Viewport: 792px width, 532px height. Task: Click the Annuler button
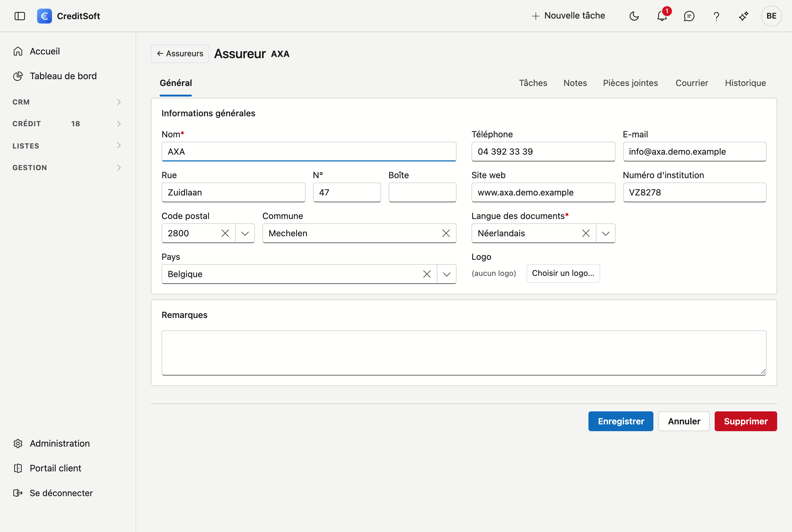[684, 421]
